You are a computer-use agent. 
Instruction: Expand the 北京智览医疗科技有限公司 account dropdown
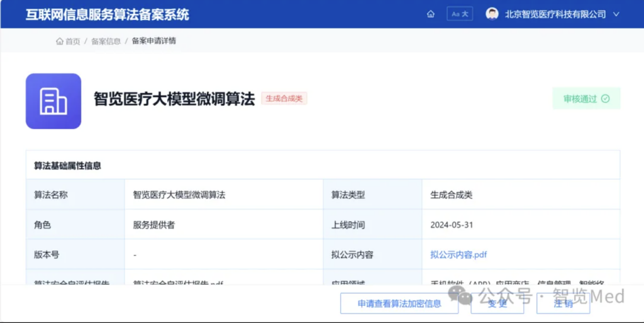[616, 14]
